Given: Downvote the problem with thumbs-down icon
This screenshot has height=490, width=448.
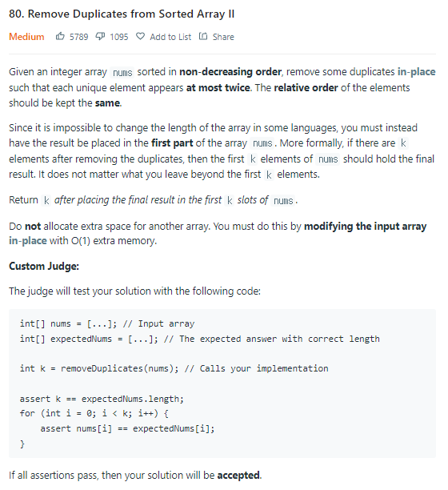Looking at the screenshot, I should point(100,37).
